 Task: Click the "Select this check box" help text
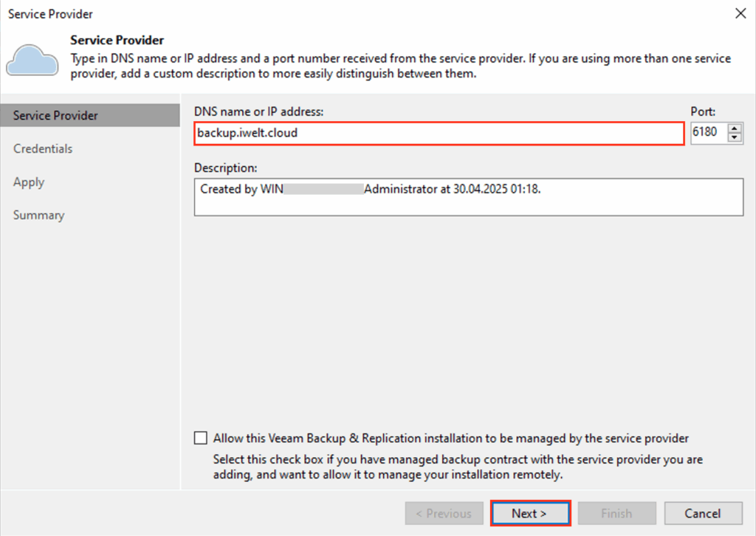click(x=458, y=467)
